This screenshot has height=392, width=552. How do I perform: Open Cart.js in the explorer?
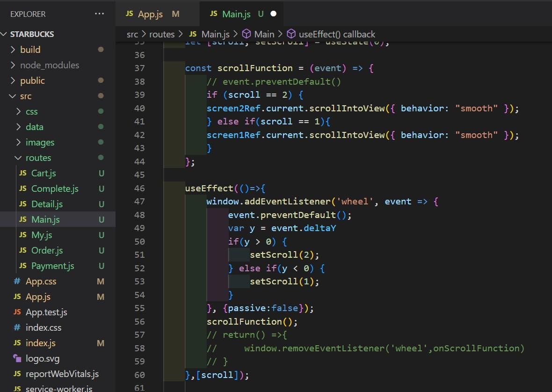(x=44, y=173)
